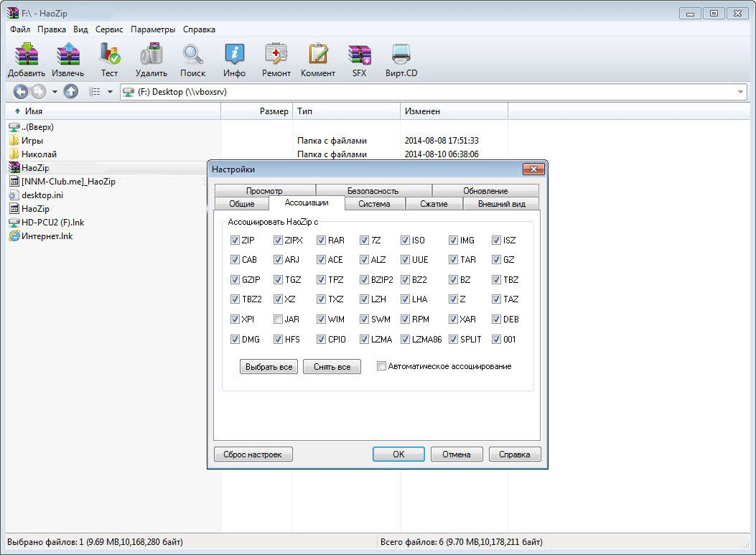Click the desktop.ini file icon
The height and width of the screenshot is (555, 756).
coord(14,195)
